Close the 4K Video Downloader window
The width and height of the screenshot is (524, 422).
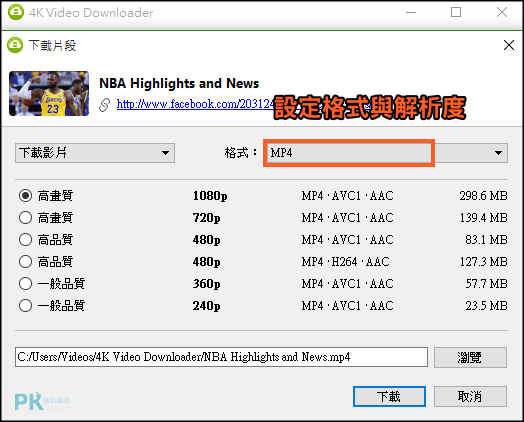(x=502, y=12)
